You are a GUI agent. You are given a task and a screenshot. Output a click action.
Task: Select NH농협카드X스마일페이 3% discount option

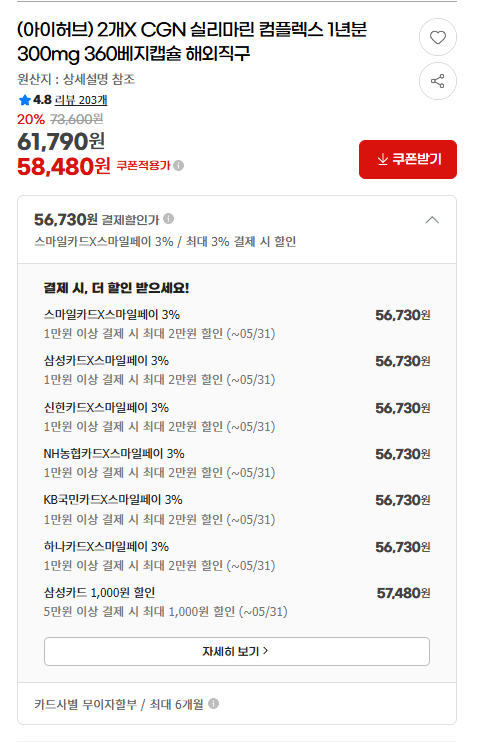click(x=237, y=463)
